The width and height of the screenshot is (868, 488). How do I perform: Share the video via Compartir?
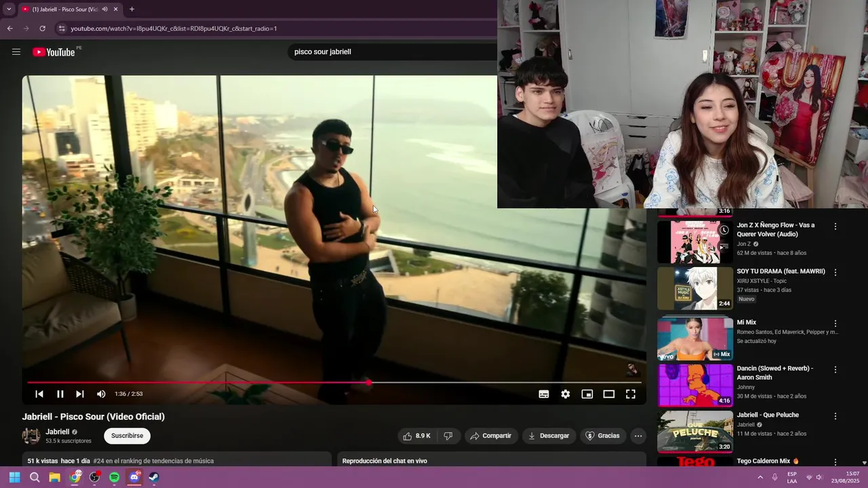tap(491, 436)
